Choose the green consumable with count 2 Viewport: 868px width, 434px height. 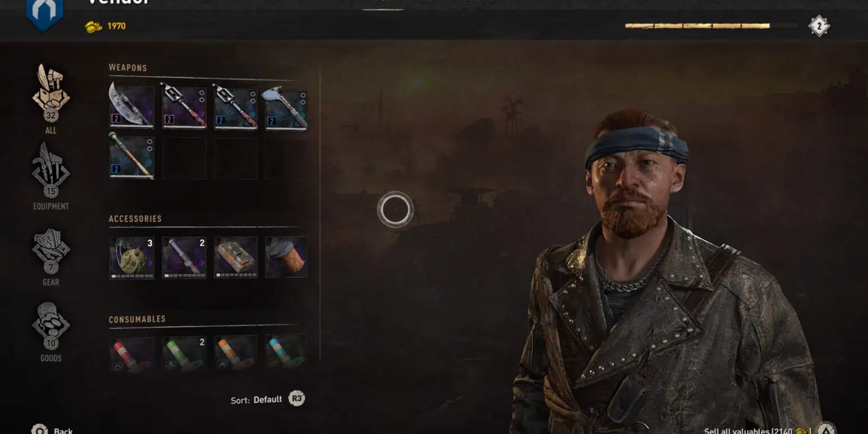[x=184, y=354]
